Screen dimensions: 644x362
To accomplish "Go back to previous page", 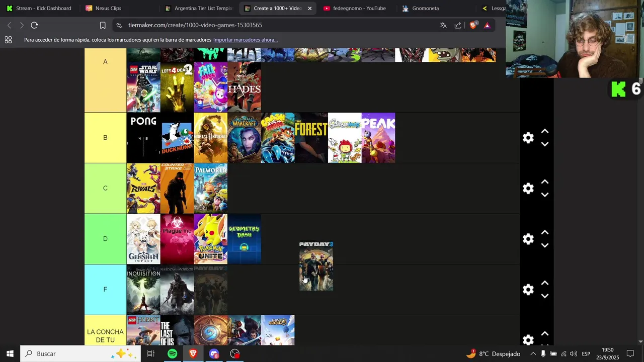I will click(9, 25).
